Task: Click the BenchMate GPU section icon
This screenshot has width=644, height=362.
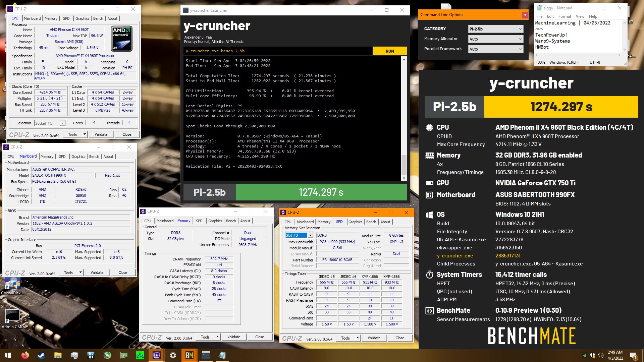Action: click(429, 183)
